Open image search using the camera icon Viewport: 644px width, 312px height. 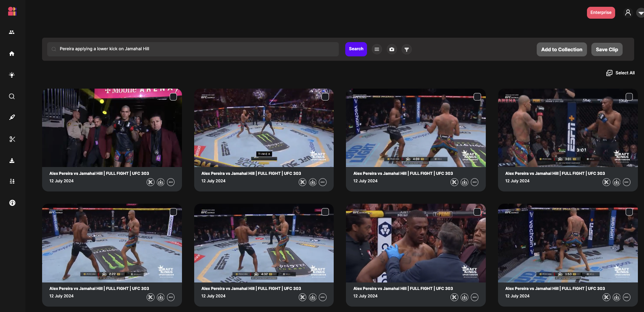coord(392,49)
